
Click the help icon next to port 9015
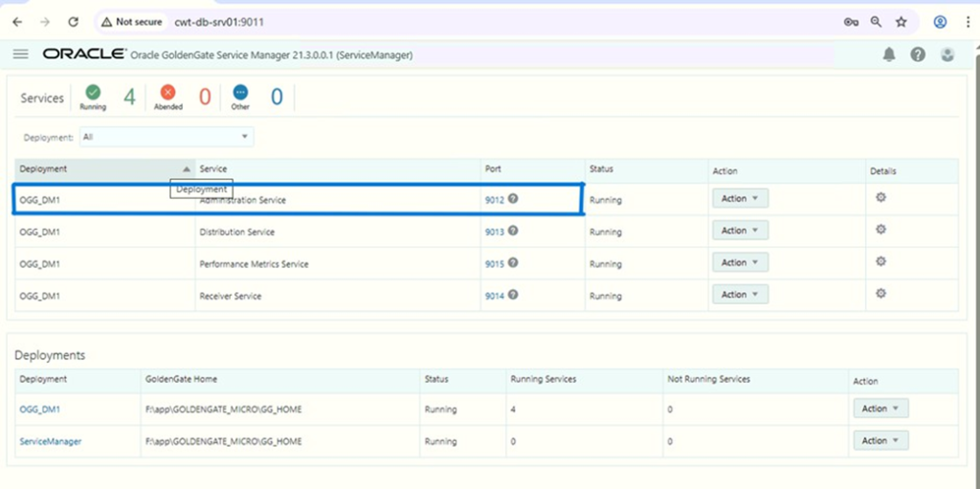(513, 262)
